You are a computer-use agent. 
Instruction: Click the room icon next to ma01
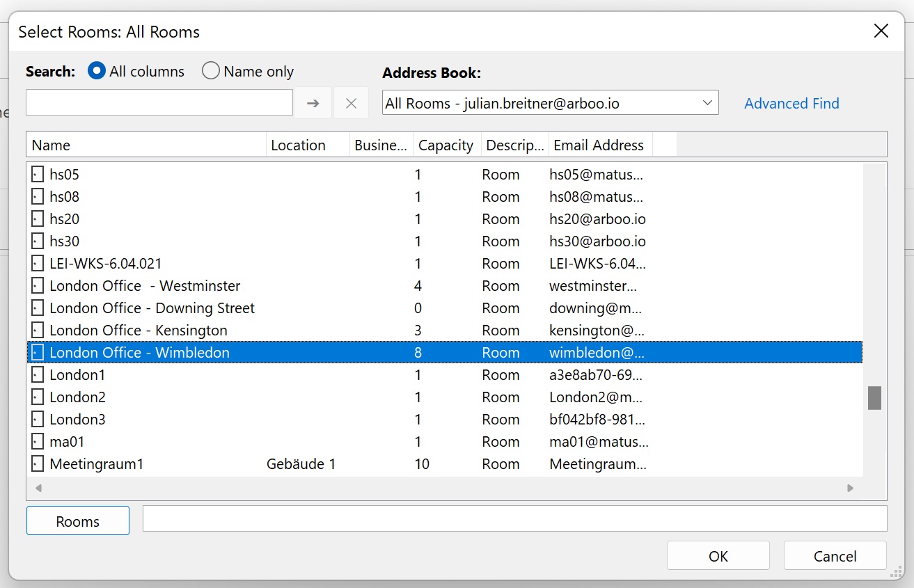(37, 441)
